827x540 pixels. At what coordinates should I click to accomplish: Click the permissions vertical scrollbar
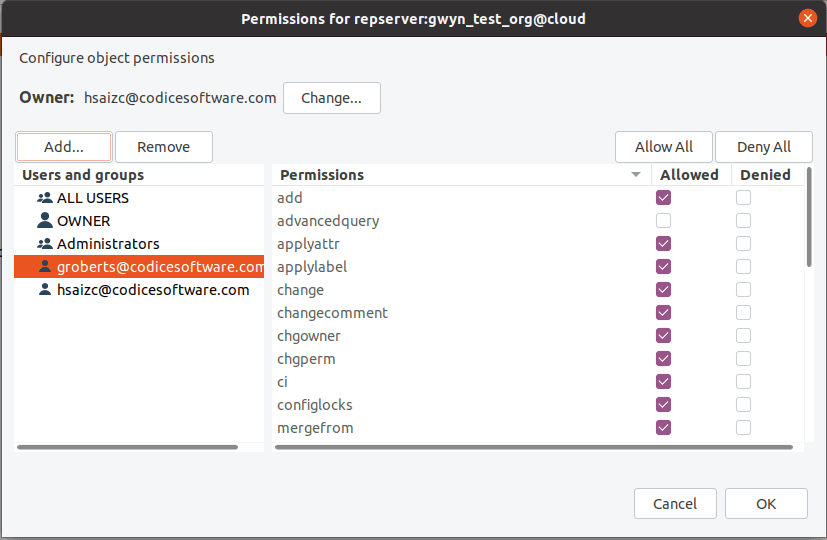coord(809,217)
